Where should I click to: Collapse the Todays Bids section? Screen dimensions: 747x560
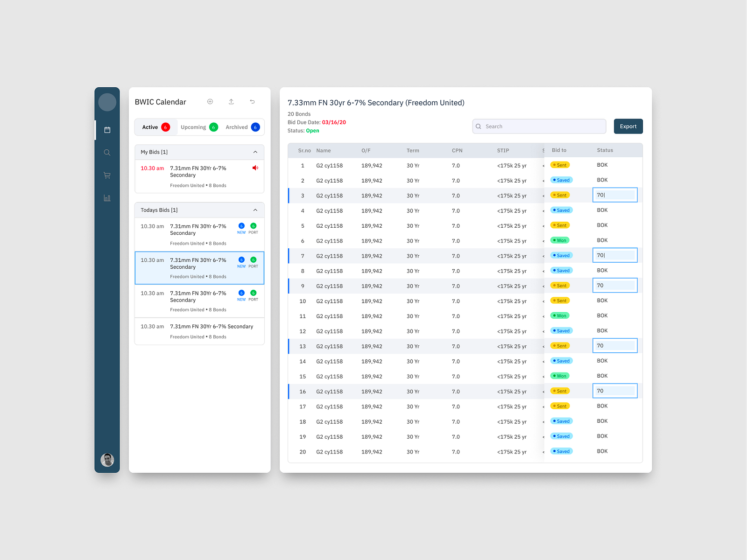pyautogui.click(x=255, y=210)
